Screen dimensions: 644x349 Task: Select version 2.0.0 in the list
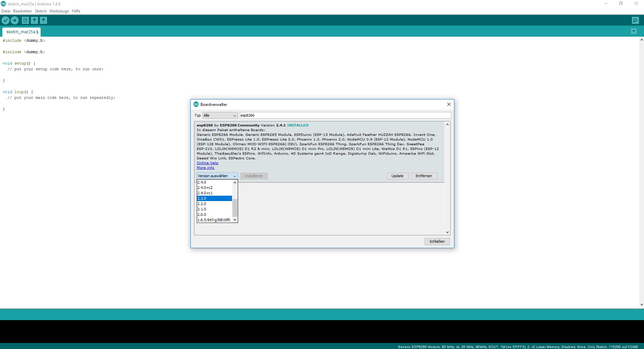click(x=214, y=215)
